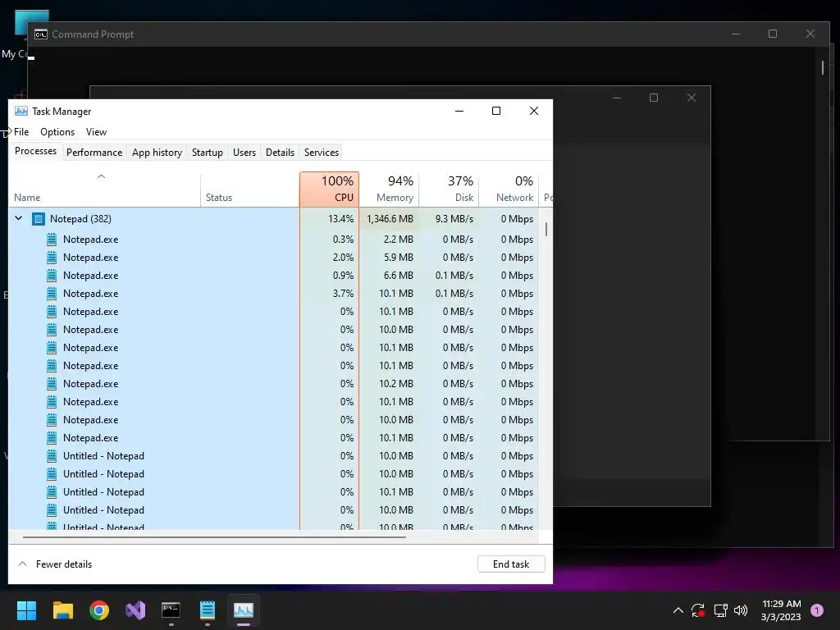Switch to the Details tab

[x=281, y=153]
